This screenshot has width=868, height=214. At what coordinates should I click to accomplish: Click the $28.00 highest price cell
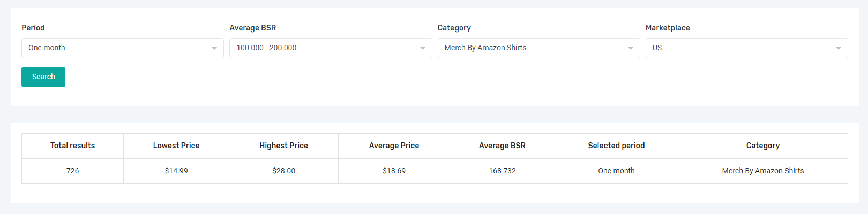point(283,171)
